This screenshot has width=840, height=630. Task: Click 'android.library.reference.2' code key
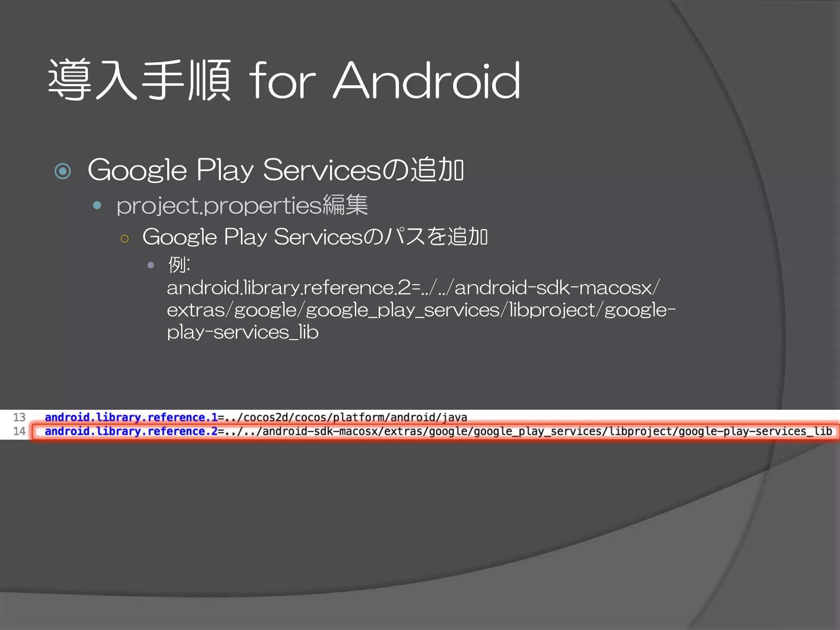pos(131,431)
